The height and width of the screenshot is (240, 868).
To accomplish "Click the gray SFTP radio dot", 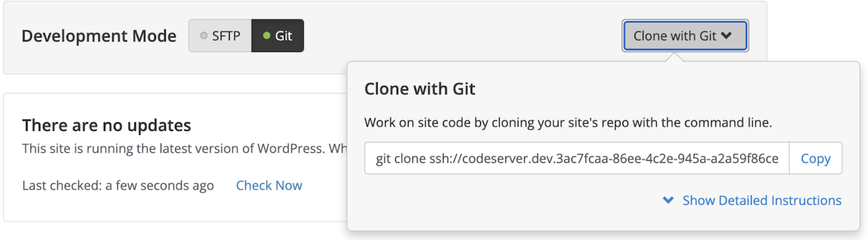I will tap(204, 35).
